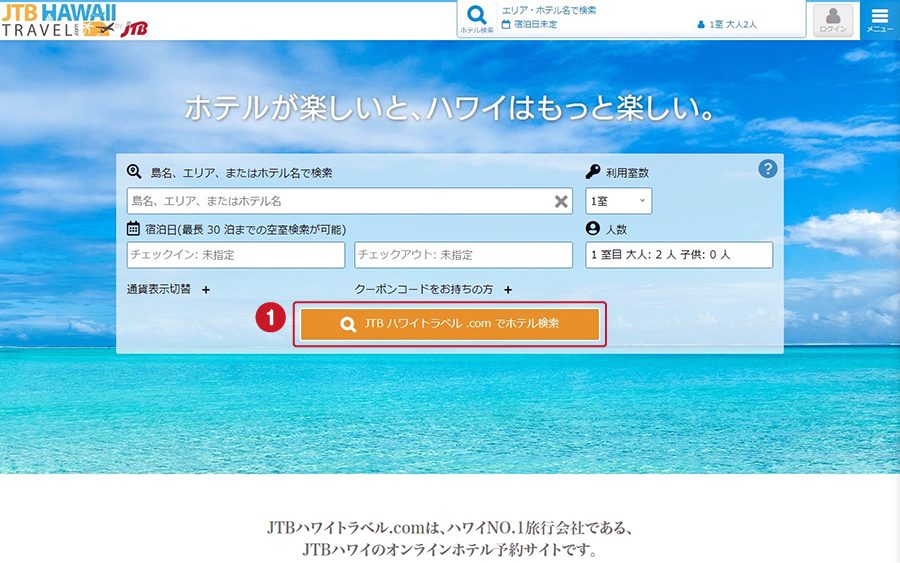Click the calendar icon beside 宿泊日 label
900x563 pixels.
point(133,228)
